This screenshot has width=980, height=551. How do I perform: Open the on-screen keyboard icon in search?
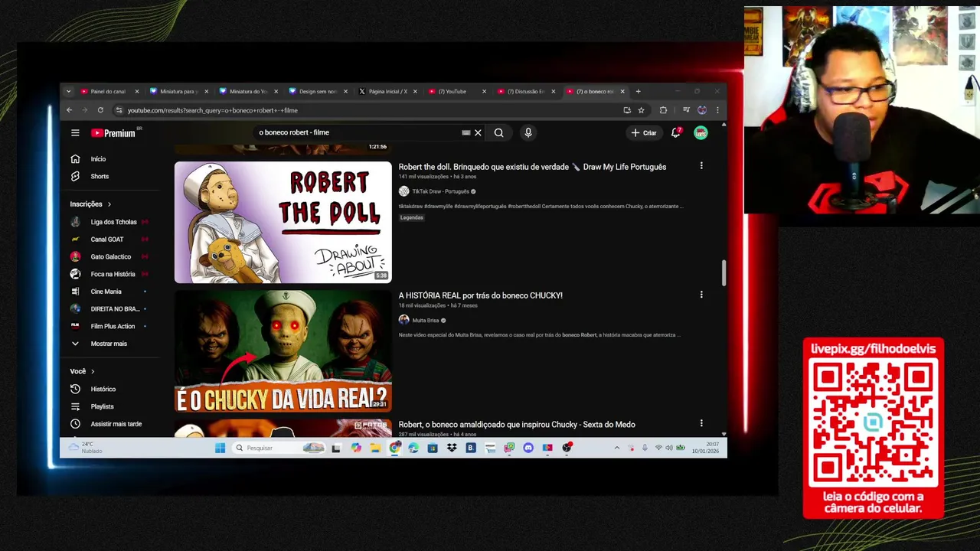[x=465, y=132]
